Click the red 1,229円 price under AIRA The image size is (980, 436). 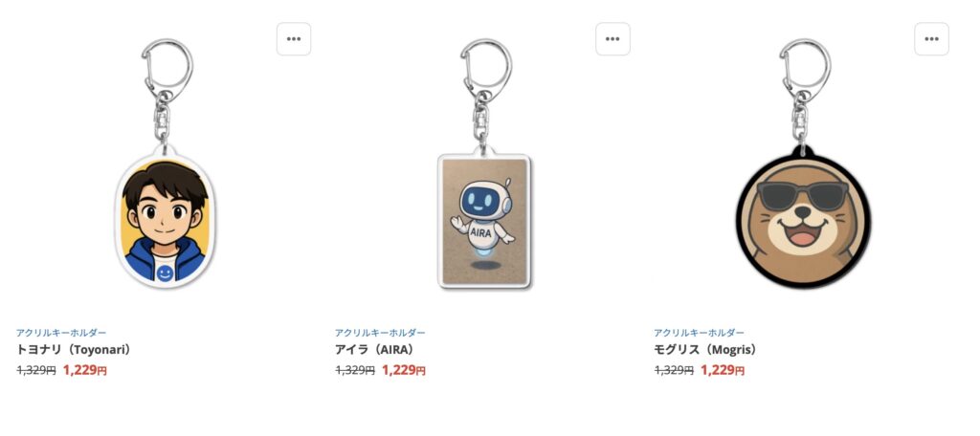(404, 370)
